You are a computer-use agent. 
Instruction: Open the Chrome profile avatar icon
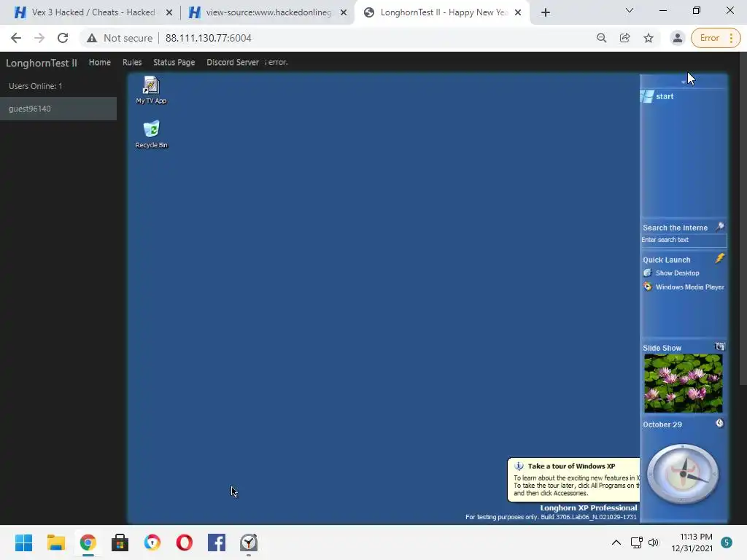click(x=678, y=38)
